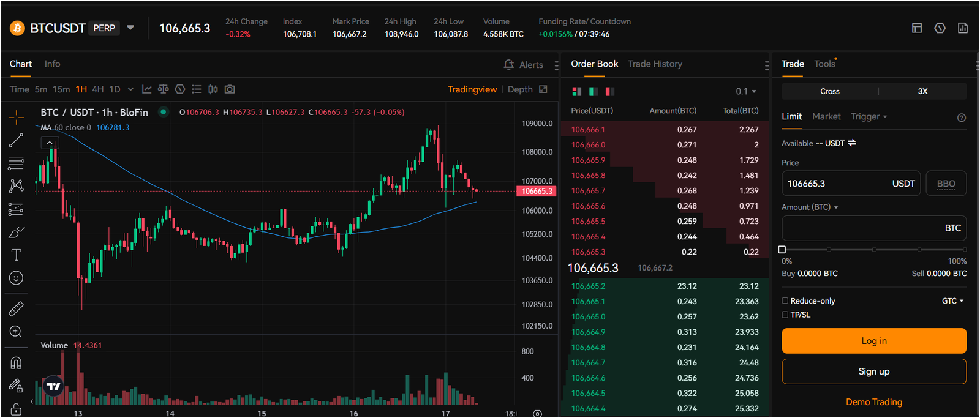Open chart settings gear at bottom right
Image resolution: width=980 pixels, height=418 pixels.
coord(537,414)
